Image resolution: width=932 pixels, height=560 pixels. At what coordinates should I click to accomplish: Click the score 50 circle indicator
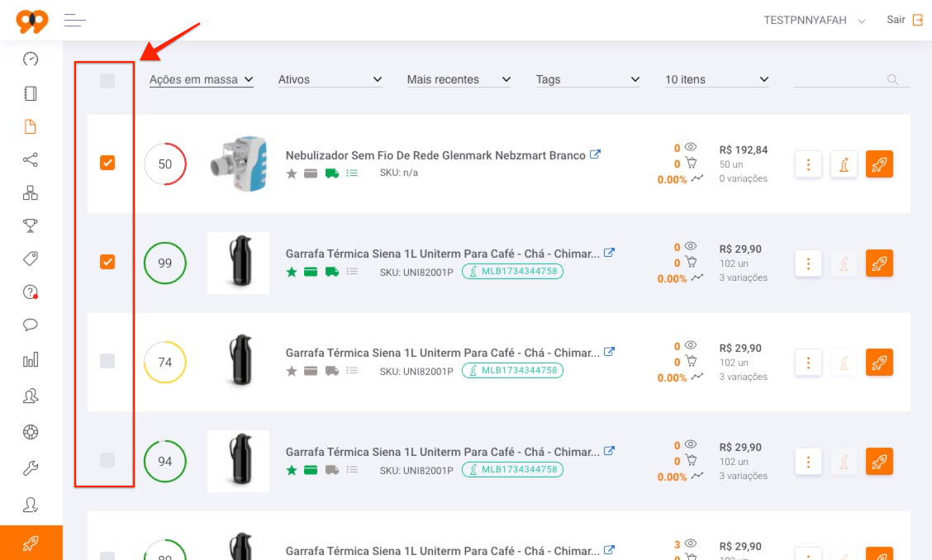click(165, 164)
